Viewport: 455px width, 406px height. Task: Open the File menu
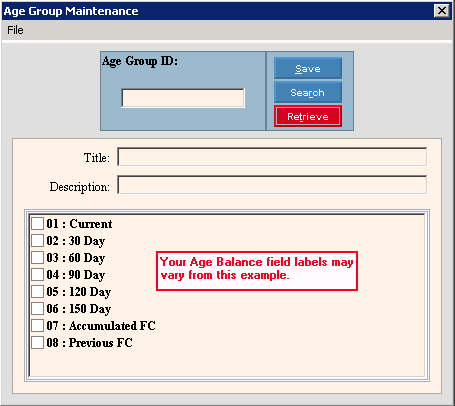(15, 30)
